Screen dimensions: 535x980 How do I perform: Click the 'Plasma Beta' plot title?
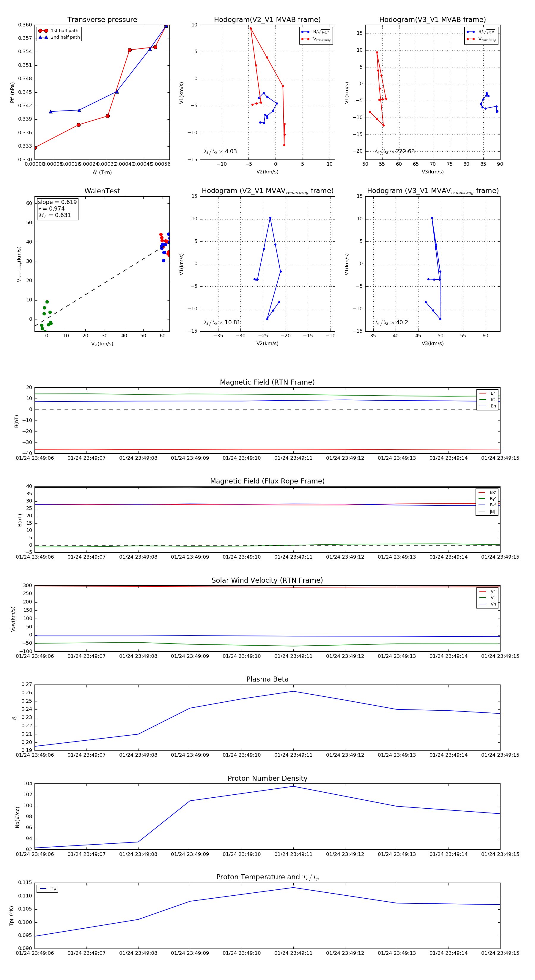pyautogui.click(x=267, y=679)
